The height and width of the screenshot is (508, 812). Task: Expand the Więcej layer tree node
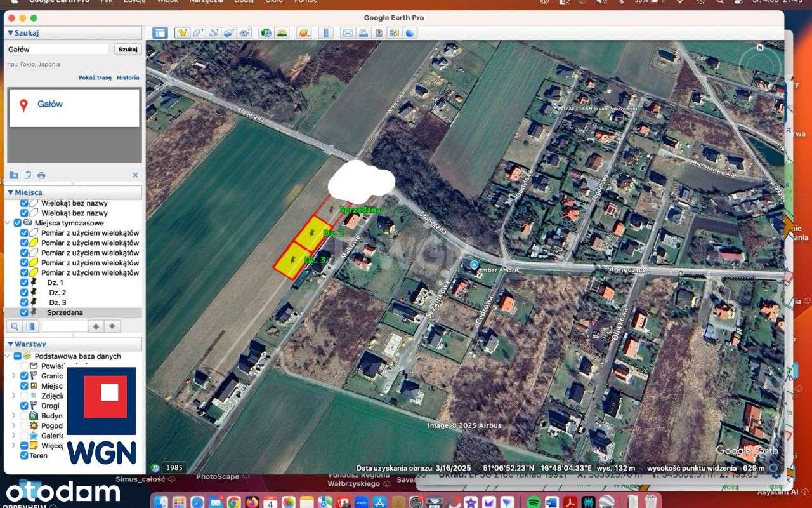pos(14,445)
